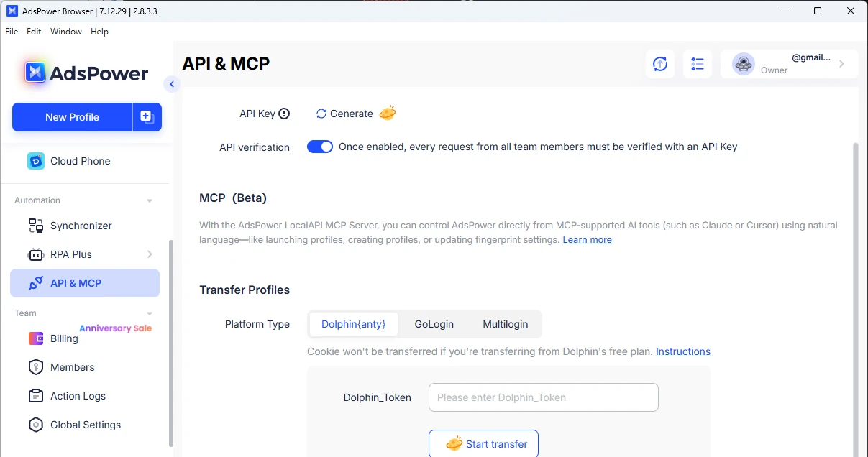Image resolution: width=868 pixels, height=457 pixels.
Task: Click the update upload icon in header
Action: coord(659,64)
